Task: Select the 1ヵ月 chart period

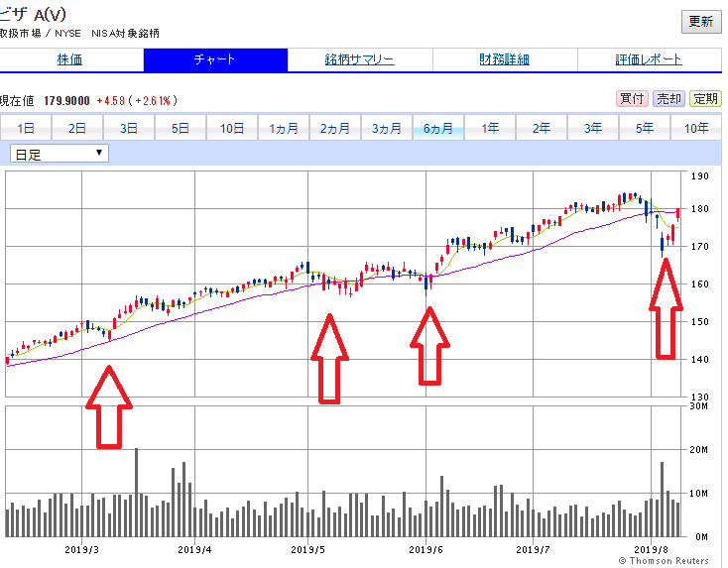Action: pyautogui.click(x=284, y=128)
